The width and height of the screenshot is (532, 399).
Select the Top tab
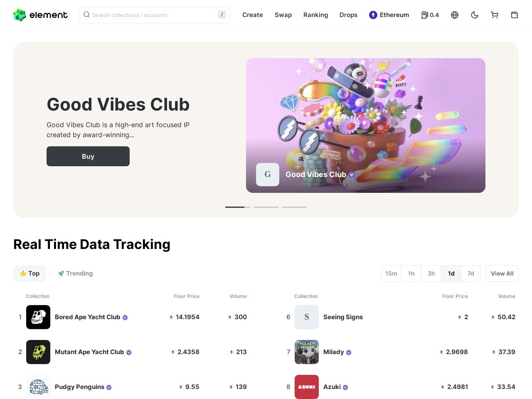coord(30,273)
